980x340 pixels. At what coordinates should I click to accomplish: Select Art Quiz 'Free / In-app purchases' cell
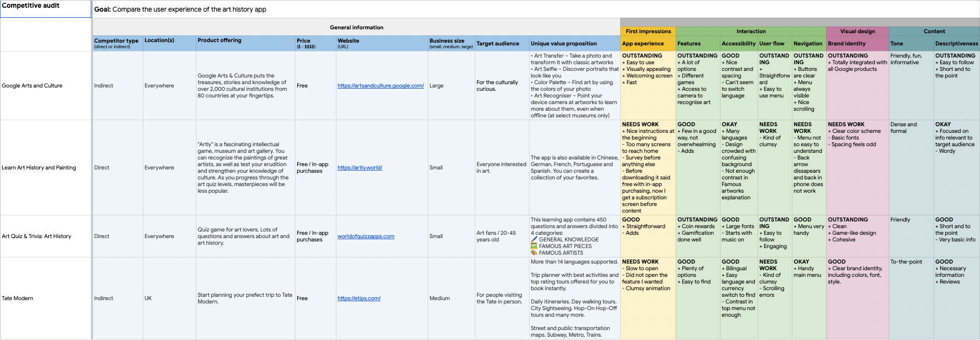[315, 236]
